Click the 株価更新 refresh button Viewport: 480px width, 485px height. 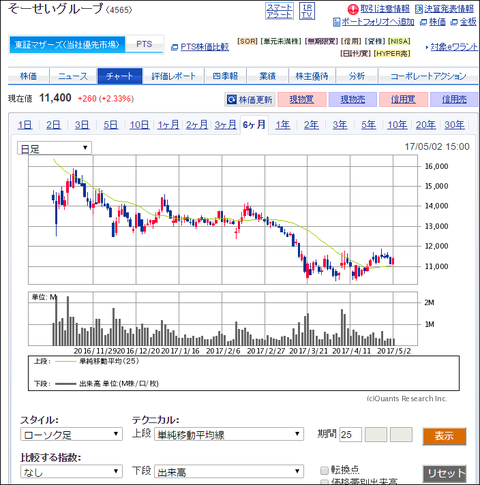tap(250, 99)
